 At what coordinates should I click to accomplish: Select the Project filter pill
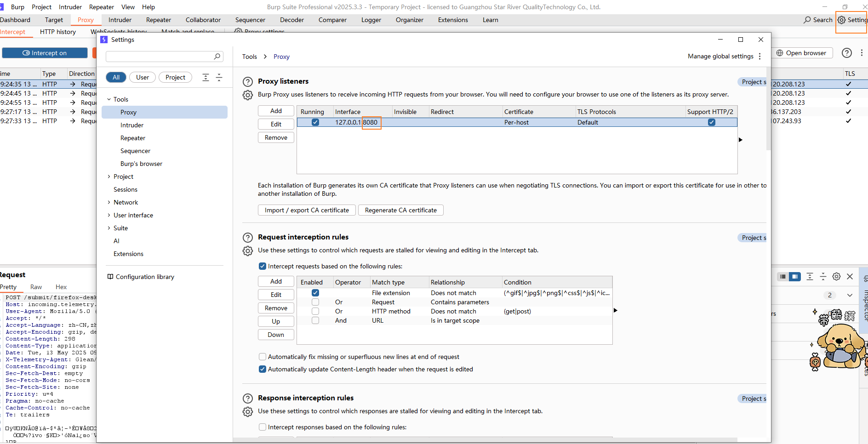coord(175,77)
